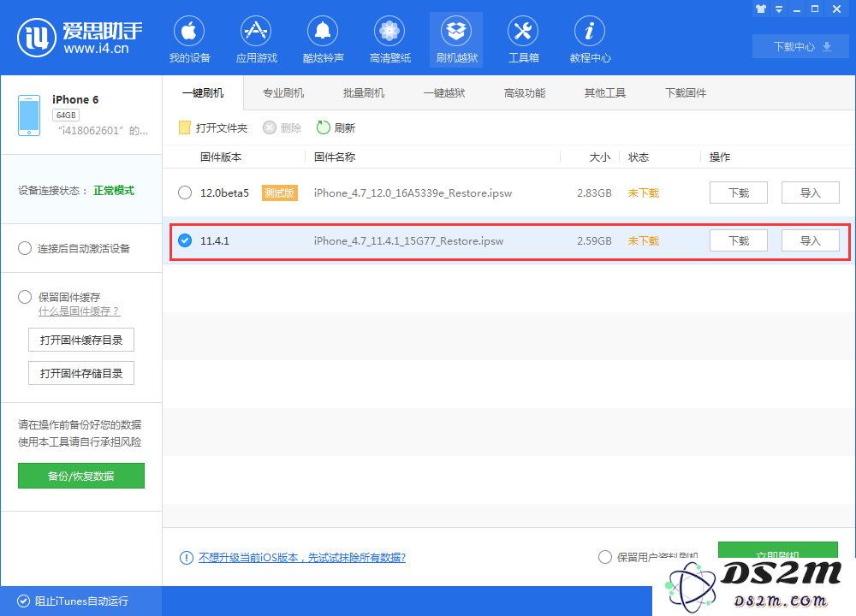Select the 11.4.1 firmware radio button
This screenshot has width=856, height=616.
click(x=185, y=240)
